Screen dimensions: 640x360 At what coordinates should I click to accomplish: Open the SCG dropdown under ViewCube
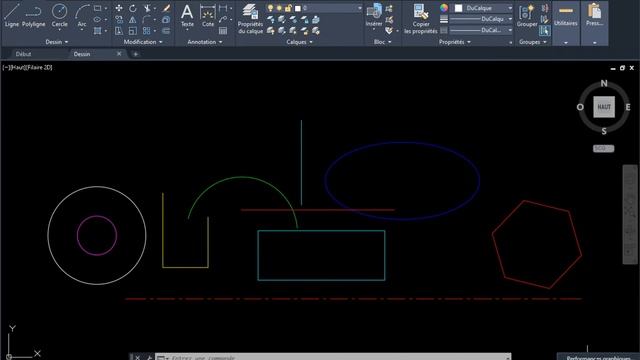[x=603, y=149]
